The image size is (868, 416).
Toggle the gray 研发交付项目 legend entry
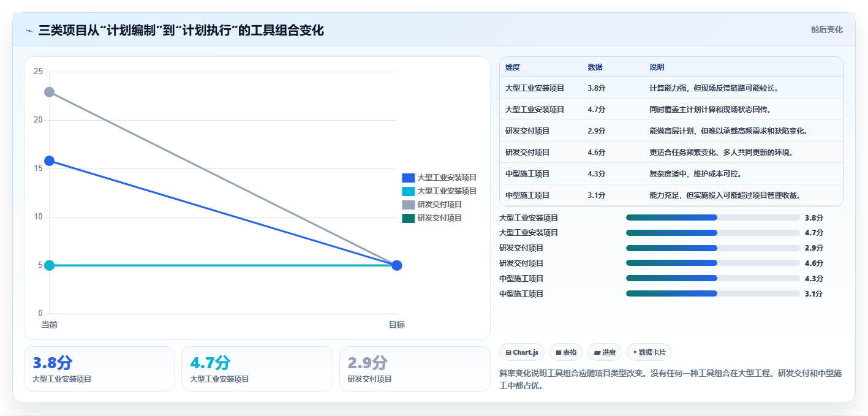coord(432,205)
